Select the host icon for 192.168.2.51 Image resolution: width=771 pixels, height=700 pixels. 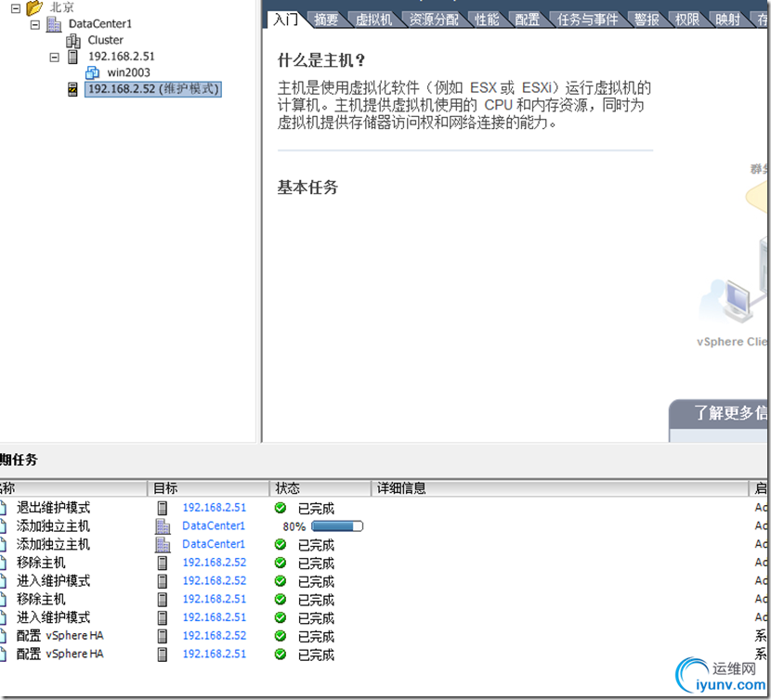pos(72,56)
